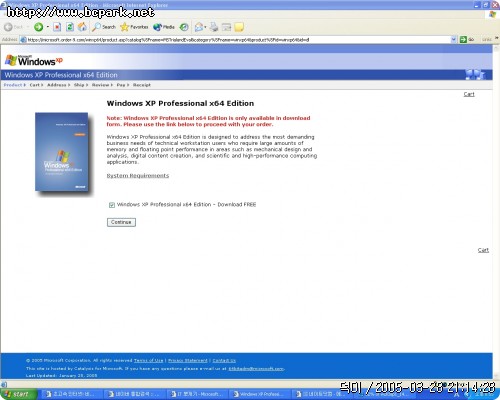Screen dimensions: 500x400
Task: Expand the Mail button dropdown arrow
Action: (x=206, y=27)
